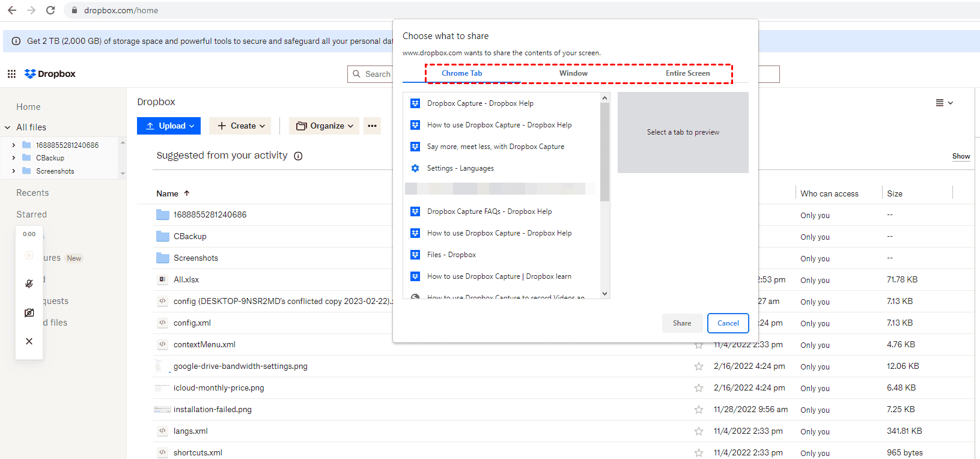The image size is (980, 459).
Task: Switch to the Window tab
Action: click(573, 73)
